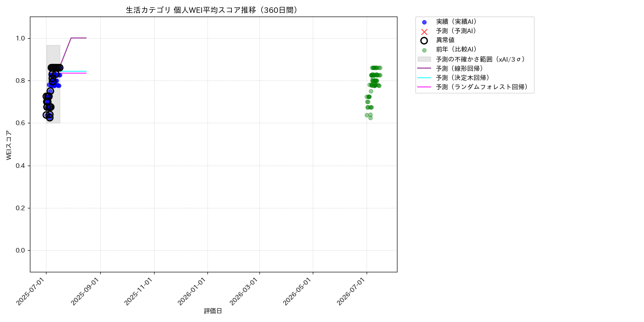Click the green 前年（比較AI） legend marker

click(x=424, y=50)
